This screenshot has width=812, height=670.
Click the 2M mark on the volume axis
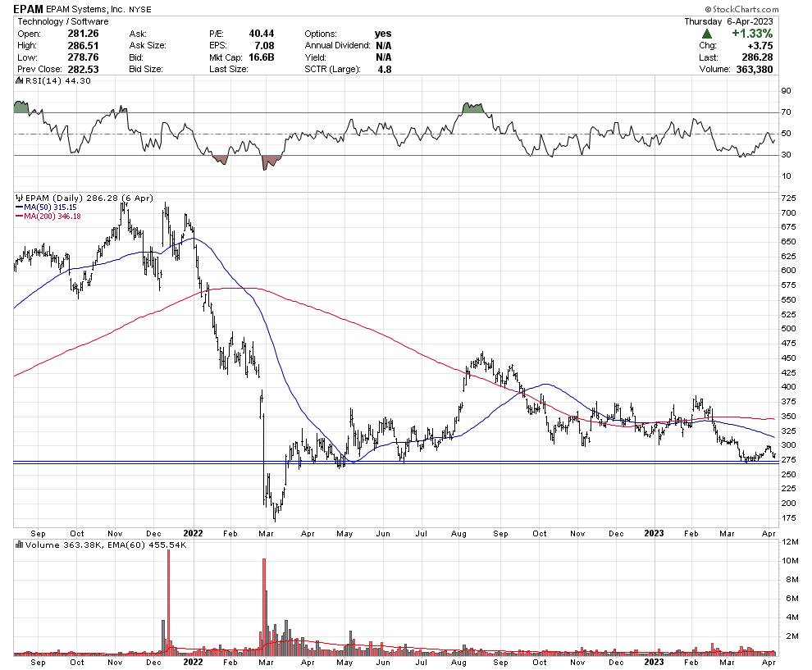791,636
